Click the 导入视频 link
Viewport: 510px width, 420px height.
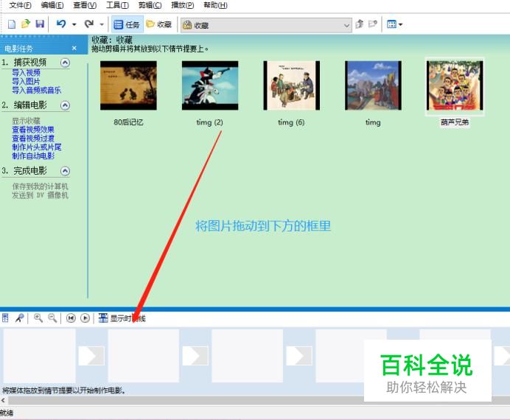pyautogui.click(x=26, y=72)
